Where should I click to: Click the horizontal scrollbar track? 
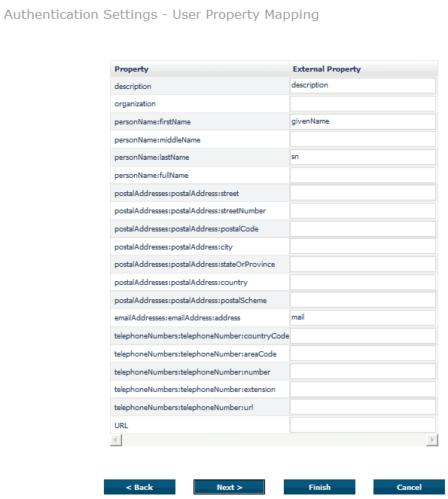point(274,440)
